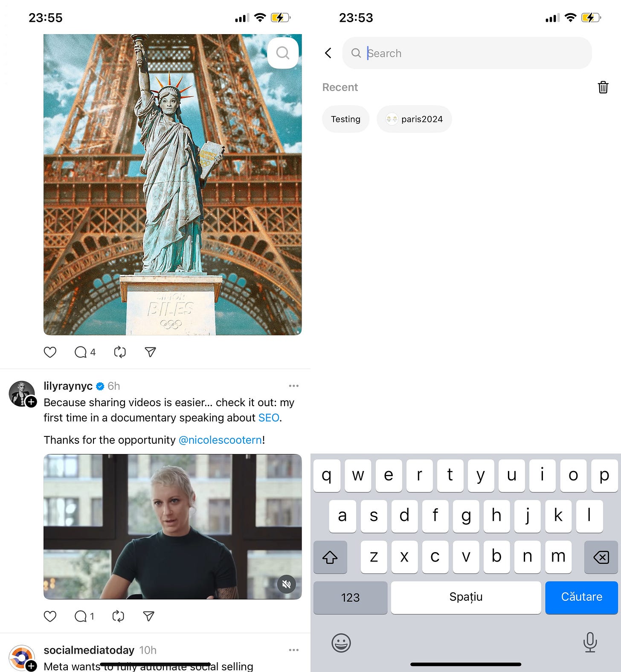621x672 pixels.
Task: Open socialmediatoday profile name
Action: [89, 650]
